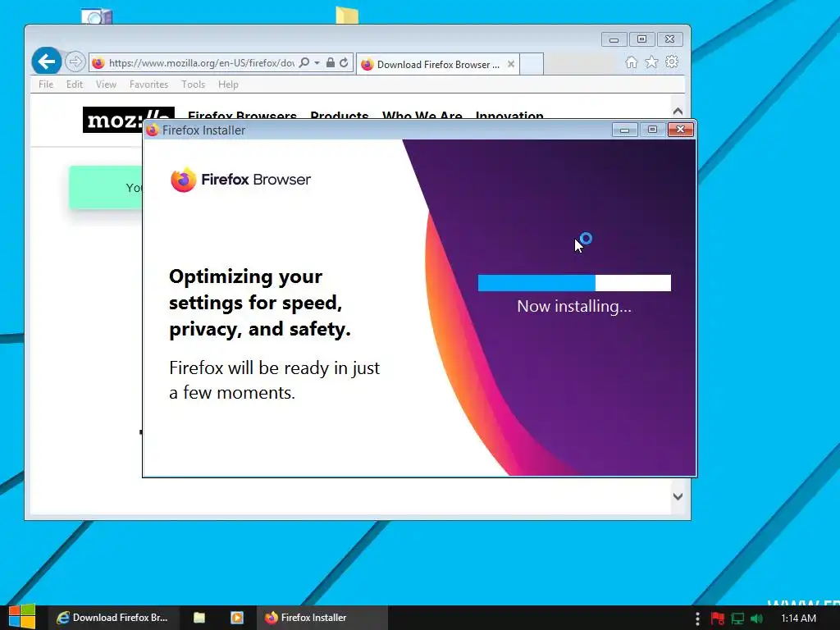840x630 pixels.
Task: Refresh the page in Internet Explorer
Action: 344,62
